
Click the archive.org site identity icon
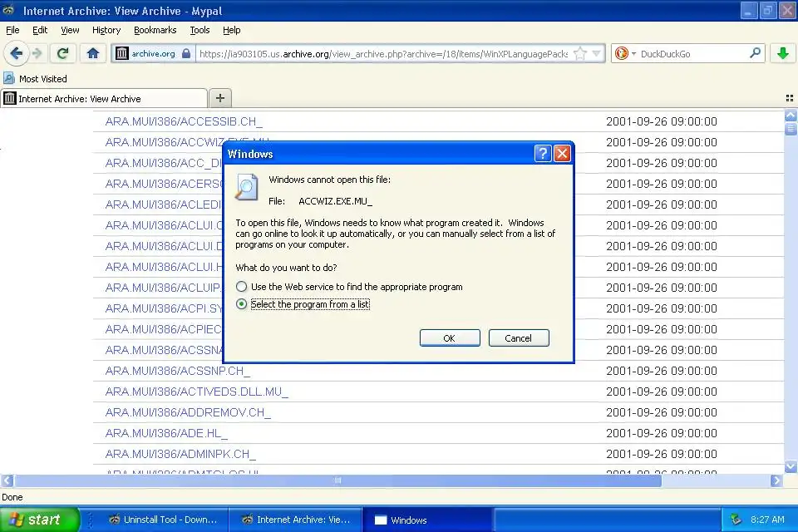point(122,53)
